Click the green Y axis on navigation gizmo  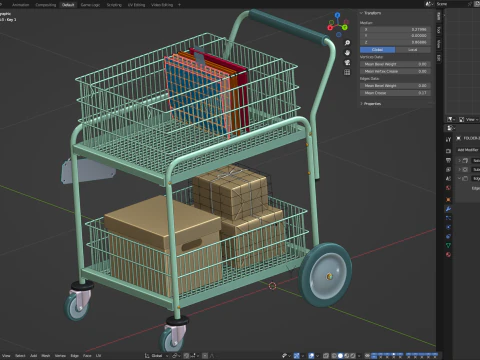click(345, 27)
